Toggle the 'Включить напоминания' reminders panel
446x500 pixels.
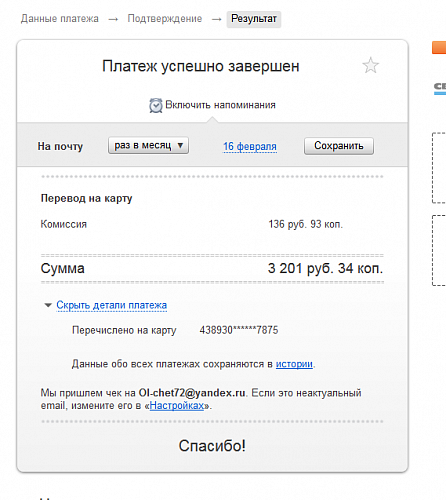(x=212, y=105)
